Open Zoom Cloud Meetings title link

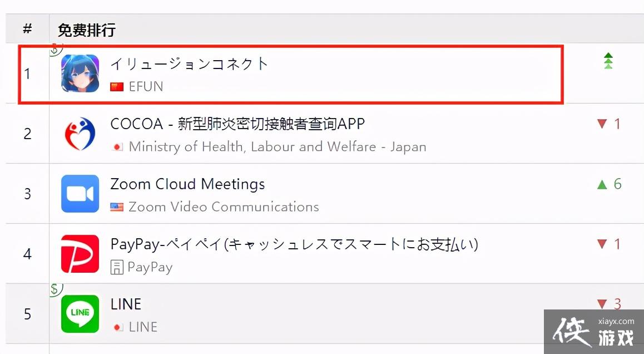tap(187, 184)
